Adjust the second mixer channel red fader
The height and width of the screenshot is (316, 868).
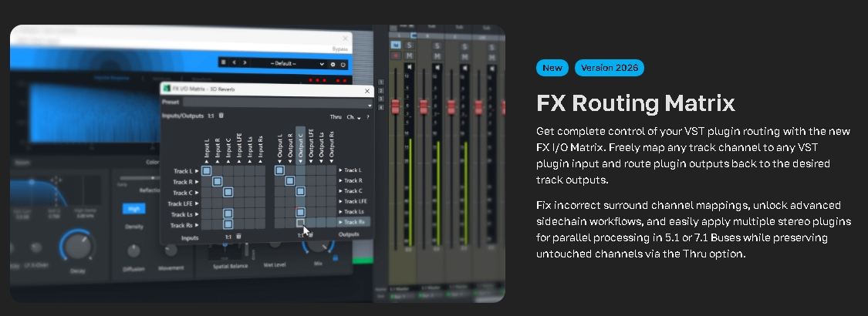click(x=424, y=107)
